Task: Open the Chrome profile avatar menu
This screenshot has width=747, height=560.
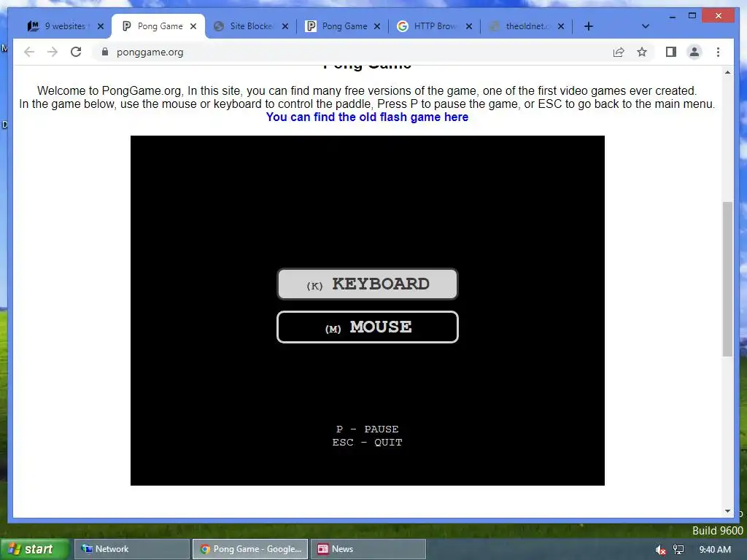Action: click(694, 52)
